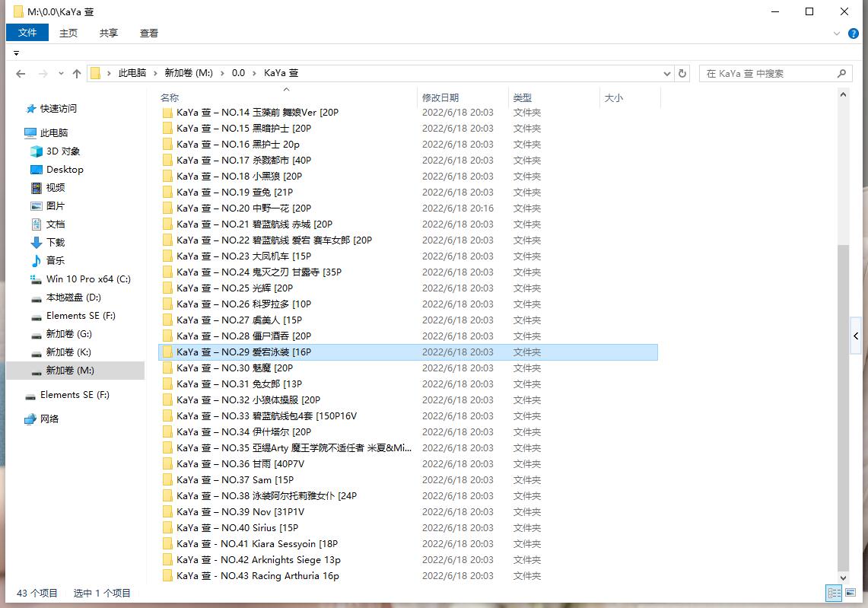Select folder NO.22 碧蓝航线 爱宕 赛车女郎
Viewport: 868px width, 608px height.
point(408,240)
